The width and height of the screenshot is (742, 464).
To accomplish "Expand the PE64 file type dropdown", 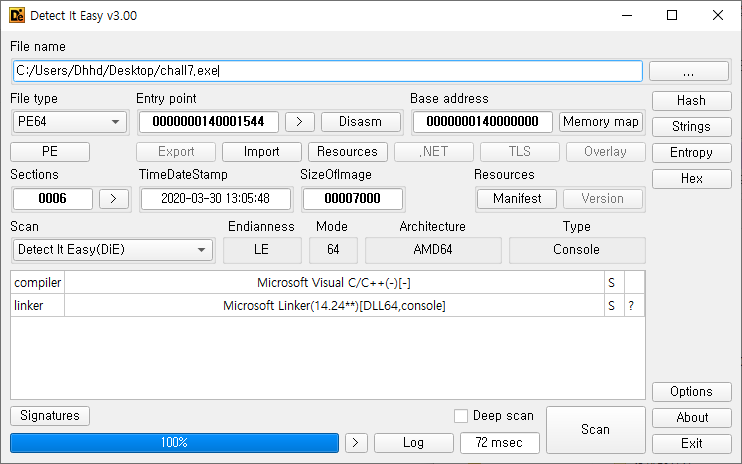I will 70,122.
